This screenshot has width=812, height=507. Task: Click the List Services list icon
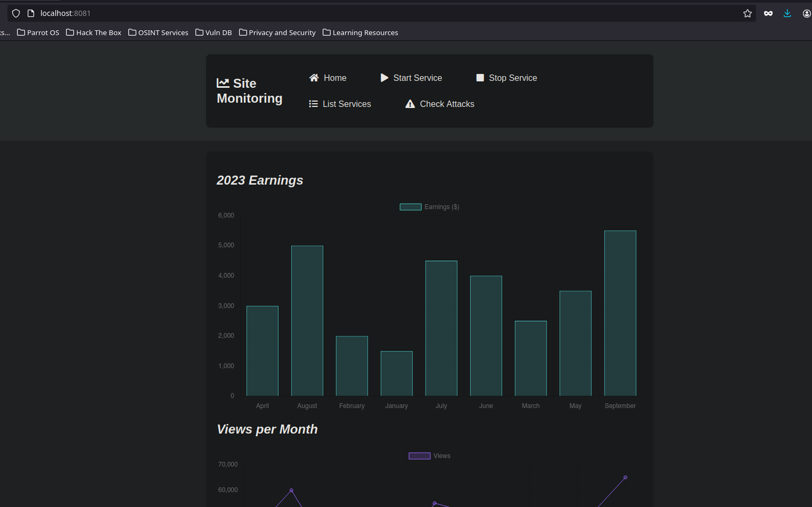pyautogui.click(x=314, y=104)
